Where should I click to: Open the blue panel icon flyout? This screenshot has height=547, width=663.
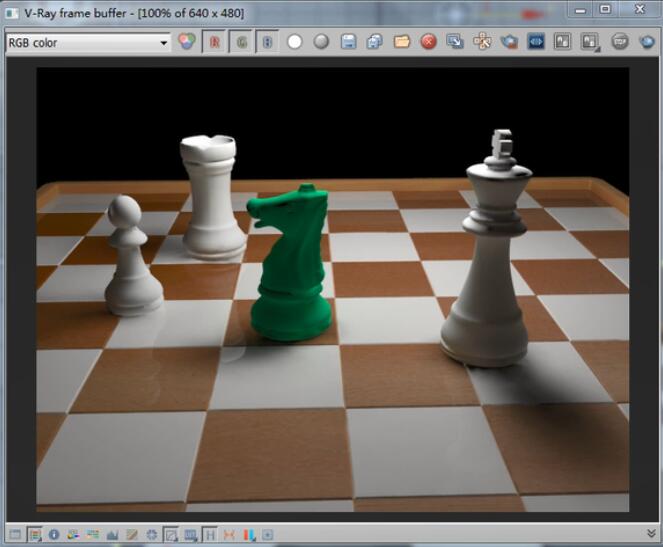191,535
